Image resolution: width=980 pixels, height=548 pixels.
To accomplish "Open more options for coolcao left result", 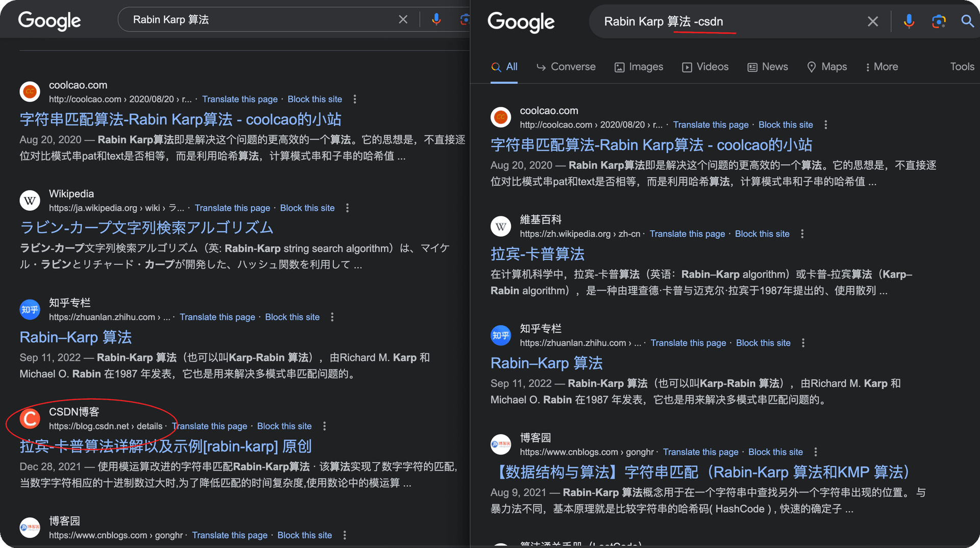I will 355,99.
